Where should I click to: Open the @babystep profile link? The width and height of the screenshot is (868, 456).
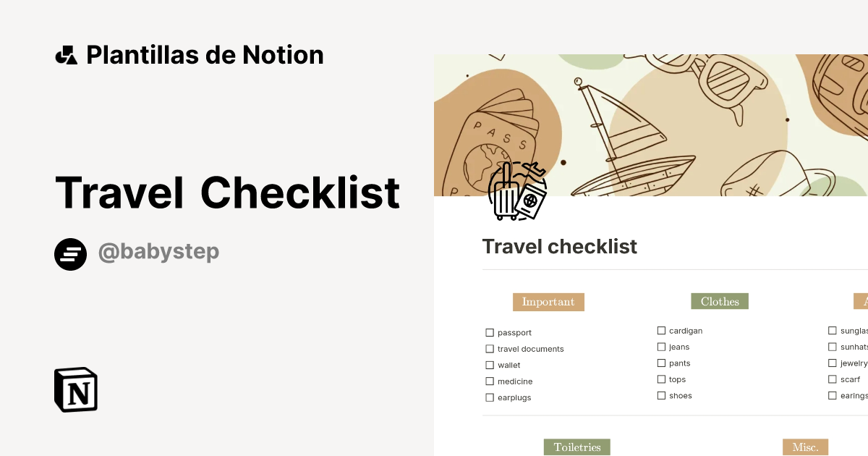(158, 252)
